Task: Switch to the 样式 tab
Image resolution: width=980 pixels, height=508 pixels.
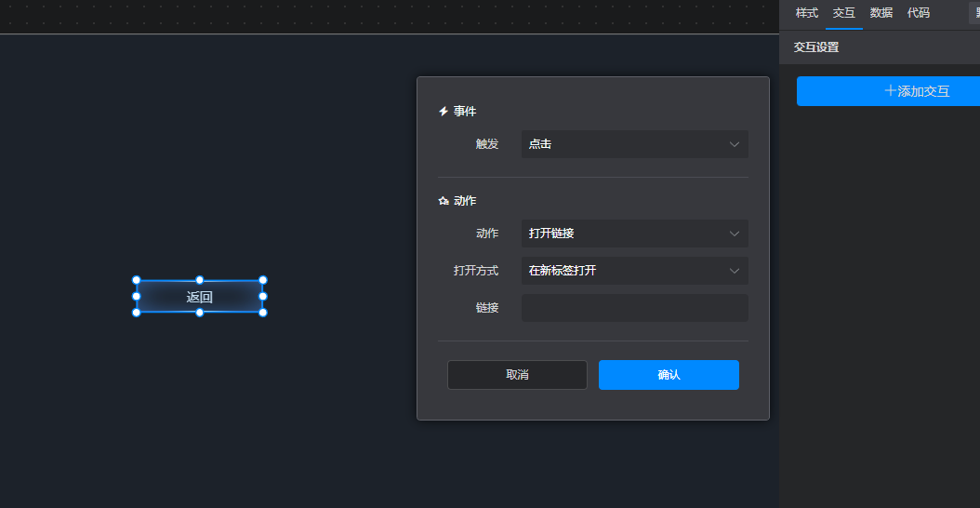Action: point(806,13)
